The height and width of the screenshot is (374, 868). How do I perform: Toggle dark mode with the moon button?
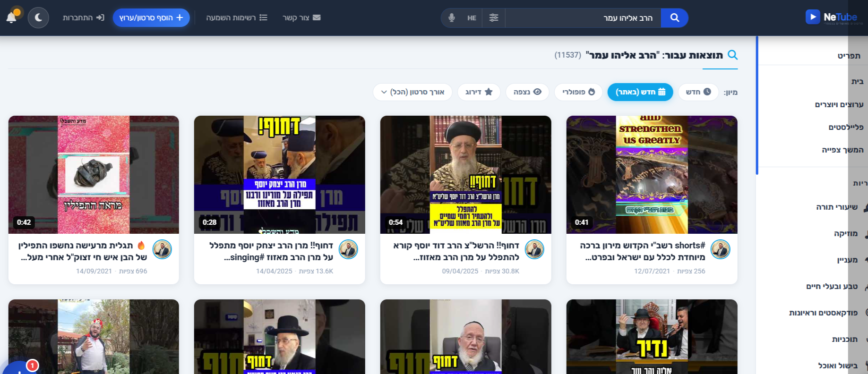coord(38,18)
